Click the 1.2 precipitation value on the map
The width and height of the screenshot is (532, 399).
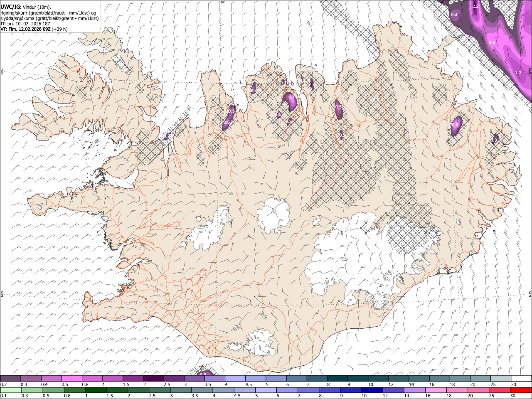tap(518, 73)
